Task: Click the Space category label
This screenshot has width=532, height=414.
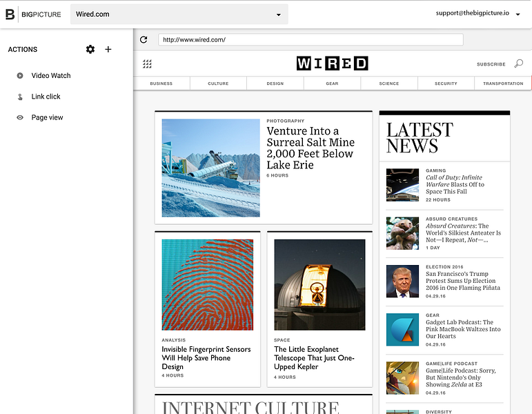Action: [282, 340]
